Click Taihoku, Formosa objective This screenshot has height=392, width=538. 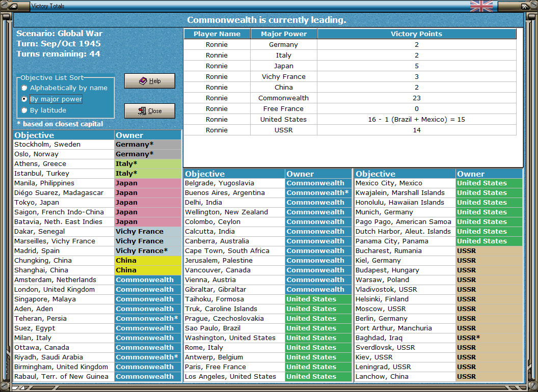(234, 299)
